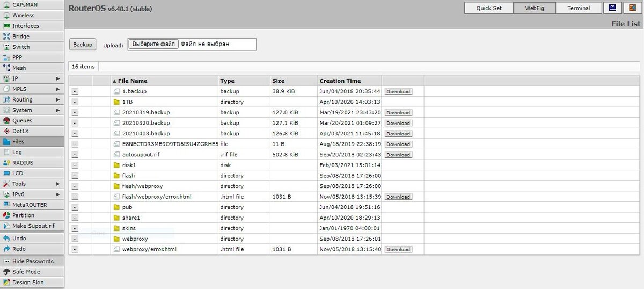The image size is (644, 289).
Task: Click the flash/webproxy directory name
Action: [x=142, y=186]
